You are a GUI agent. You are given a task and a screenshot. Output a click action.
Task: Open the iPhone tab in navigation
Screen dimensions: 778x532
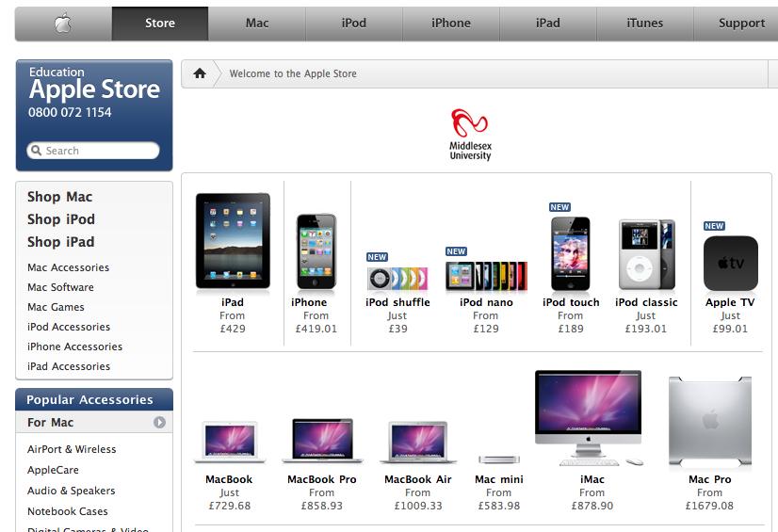tap(450, 24)
